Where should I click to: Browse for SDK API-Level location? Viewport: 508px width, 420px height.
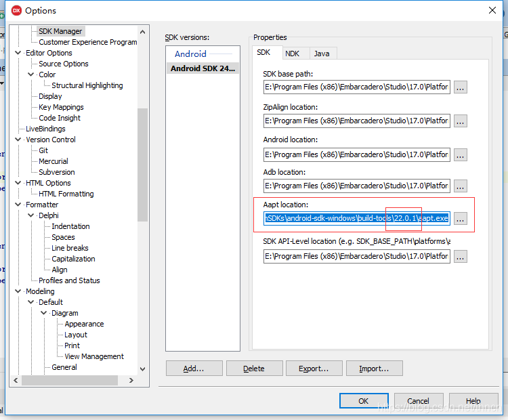[461, 256]
